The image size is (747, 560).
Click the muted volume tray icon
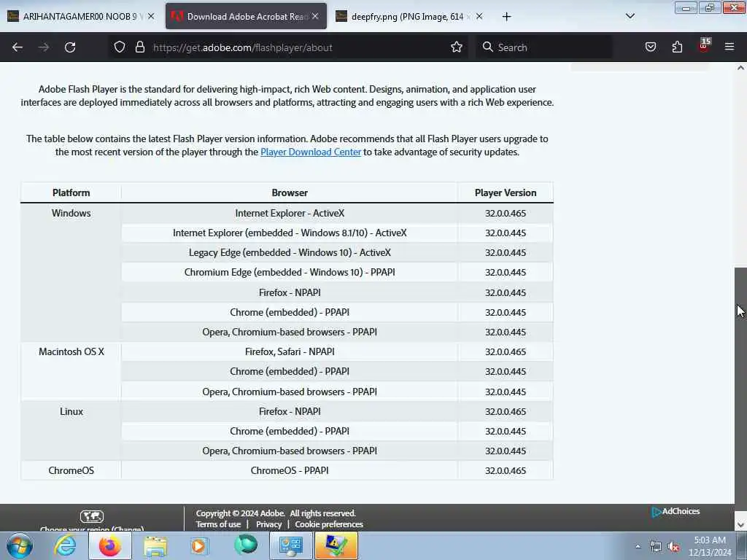click(673, 547)
